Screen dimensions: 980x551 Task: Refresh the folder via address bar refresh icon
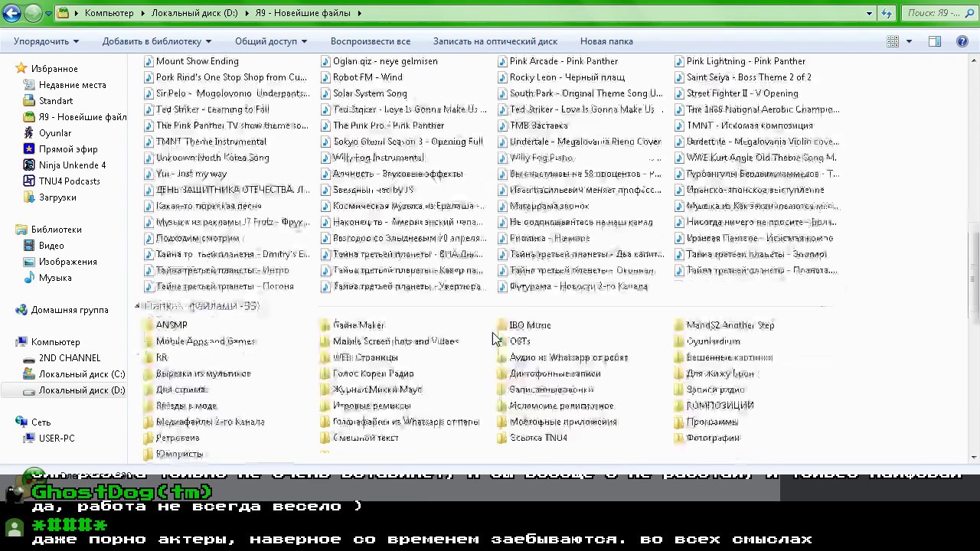click(887, 13)
